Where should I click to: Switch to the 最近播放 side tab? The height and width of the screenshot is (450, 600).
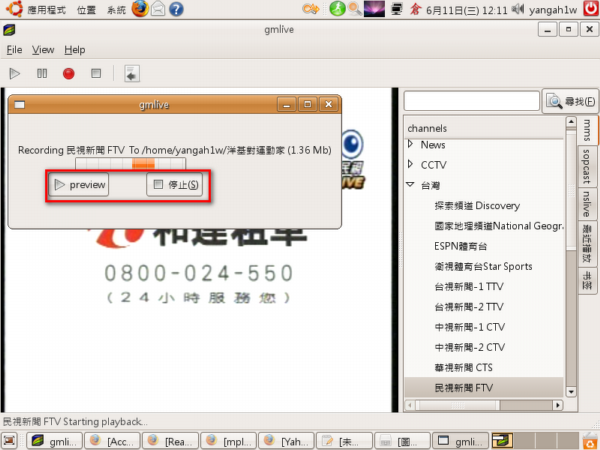coord(587,243)
